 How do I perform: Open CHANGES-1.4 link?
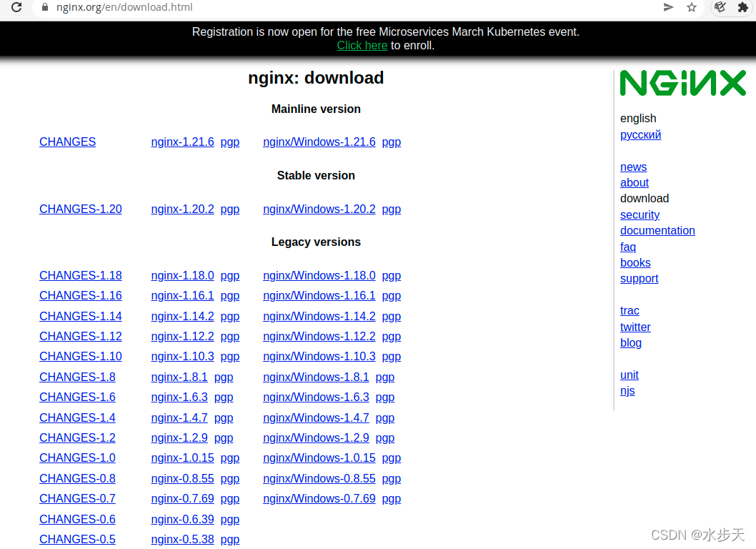click(77, 417)
